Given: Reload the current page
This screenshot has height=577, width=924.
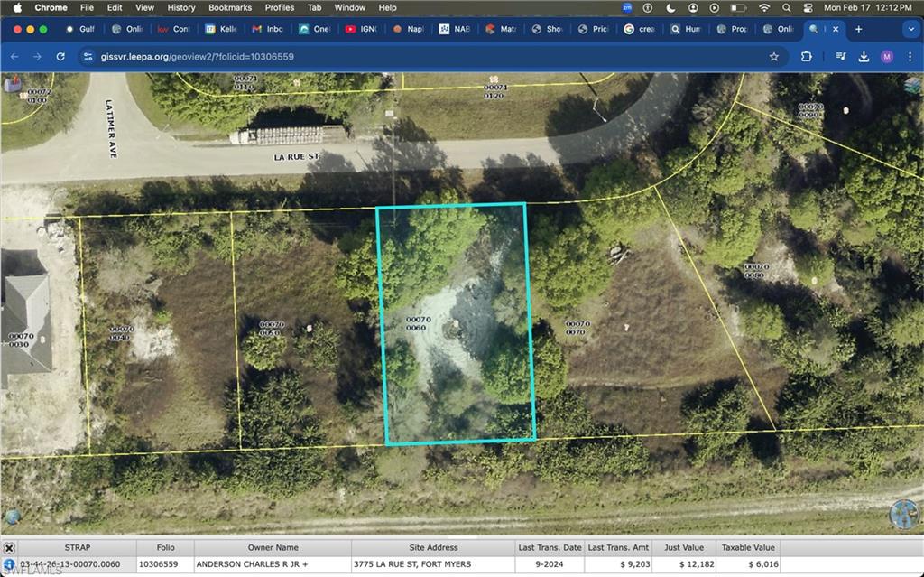Looking at the screenshot, I should (x=60, y=56).
